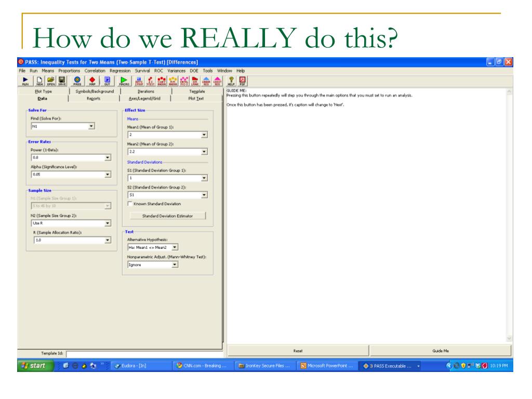This screenshot has width=532, height=399.
Task: Switch to IronKey Secure Files taskbar item
Action: point(264,366)
